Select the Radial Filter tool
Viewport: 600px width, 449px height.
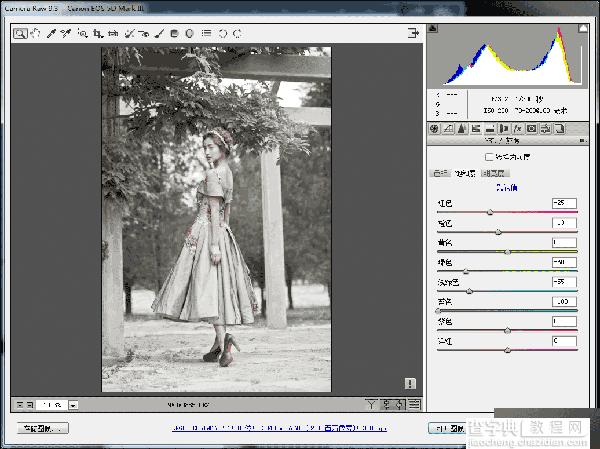pyautogui.click(x=189, y=34)
